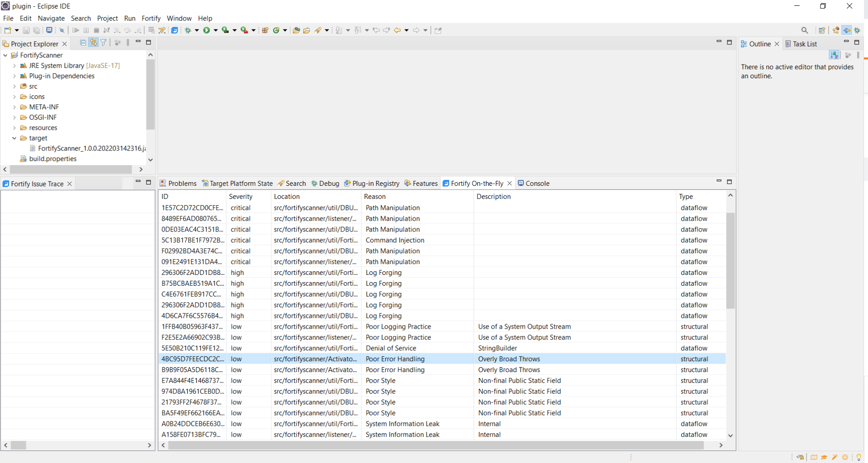Click the Coverage launch toolbar icon
The width and height of the screenshot is (868, 463).
[225, 30]
